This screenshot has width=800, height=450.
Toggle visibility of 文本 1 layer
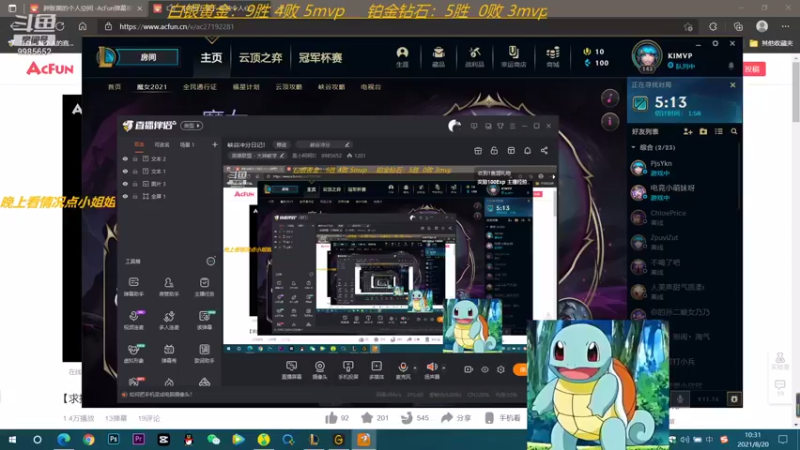125,171
